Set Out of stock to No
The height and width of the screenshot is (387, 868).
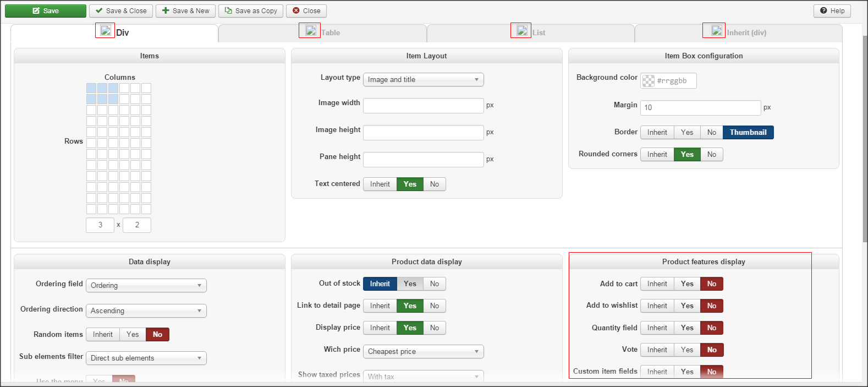(435, 284)
